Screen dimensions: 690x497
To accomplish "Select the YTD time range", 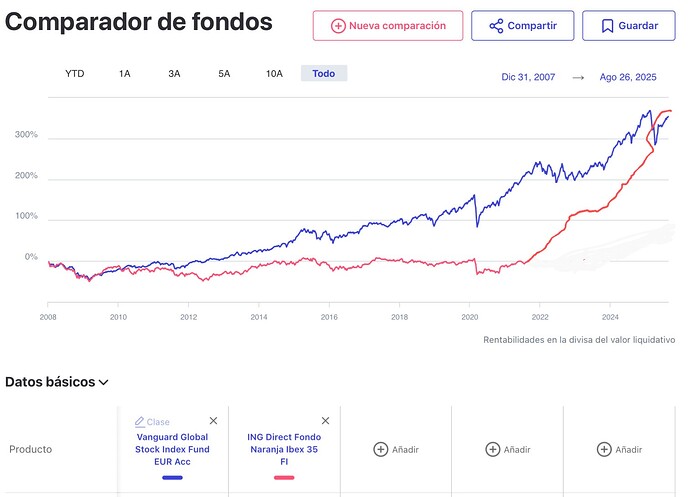I will (75, 73).
